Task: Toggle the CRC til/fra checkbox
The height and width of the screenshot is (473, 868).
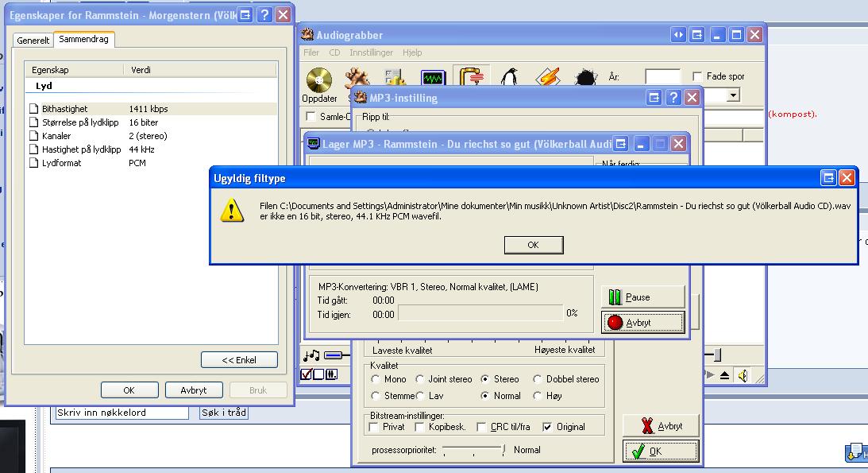Action: pos(481,427)
